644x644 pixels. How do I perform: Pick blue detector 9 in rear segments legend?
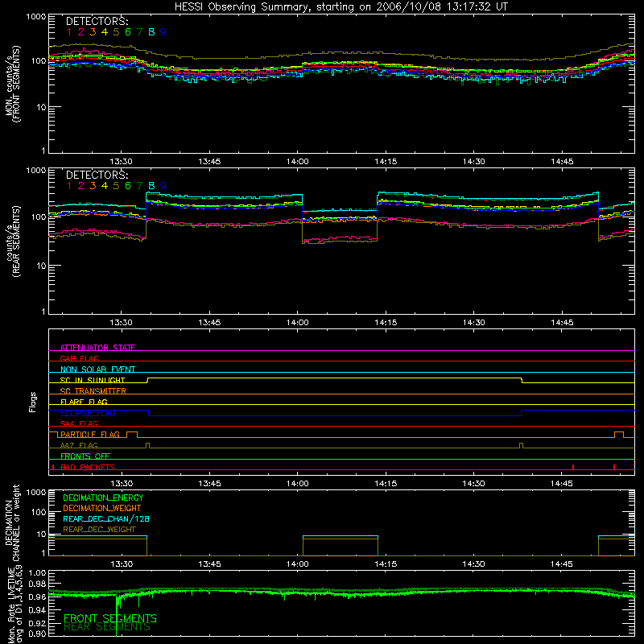(163, 186)
